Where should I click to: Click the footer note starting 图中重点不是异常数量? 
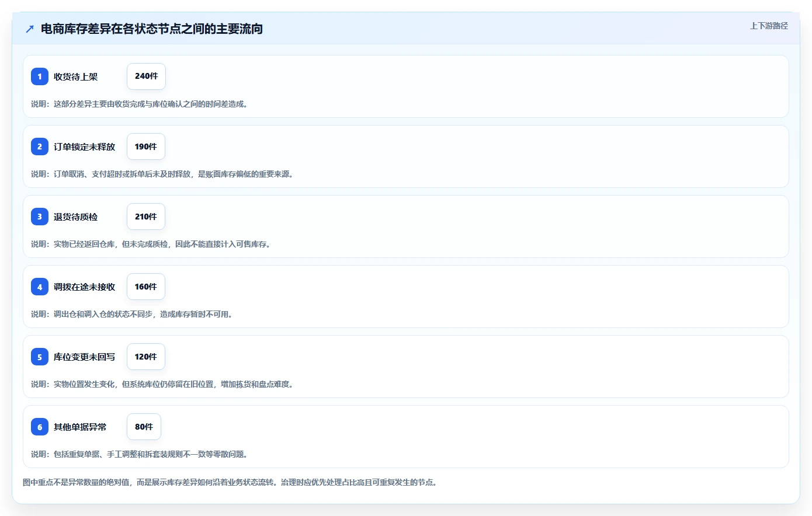click(x=231, y=482)
